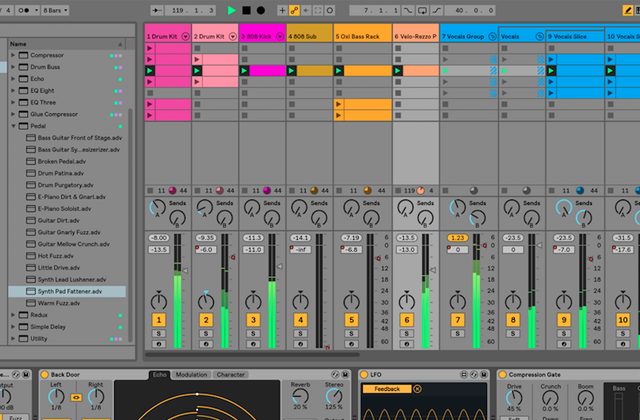This screenshot has width=640, height=420.
Task: Select the 9 Vocals Slice track header
Action: pos(575,36)
